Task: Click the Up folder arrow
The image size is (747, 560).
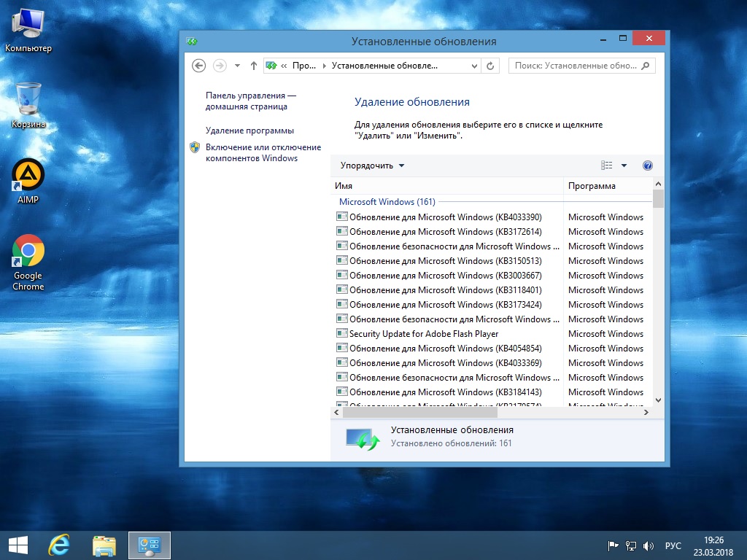Action: [254, 66]
